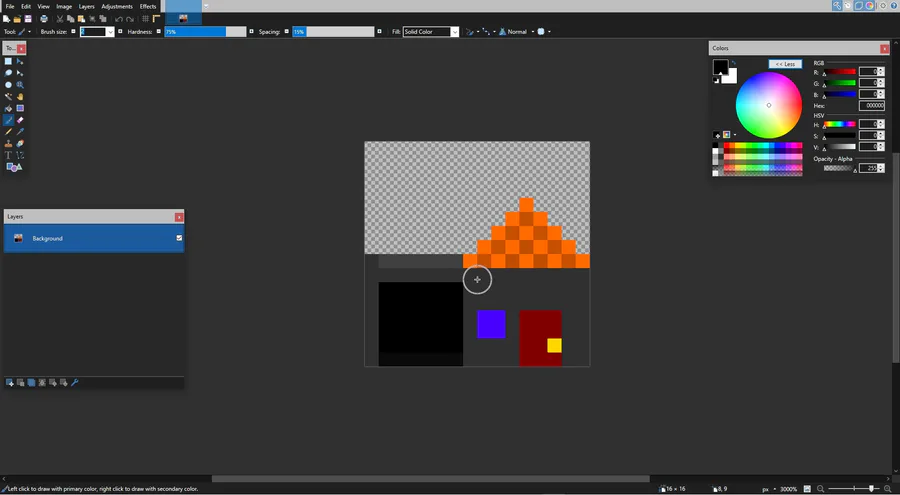
Task: Open the Tool chooser dropdown
Action: pyautogui.click(x=29, y=32)
